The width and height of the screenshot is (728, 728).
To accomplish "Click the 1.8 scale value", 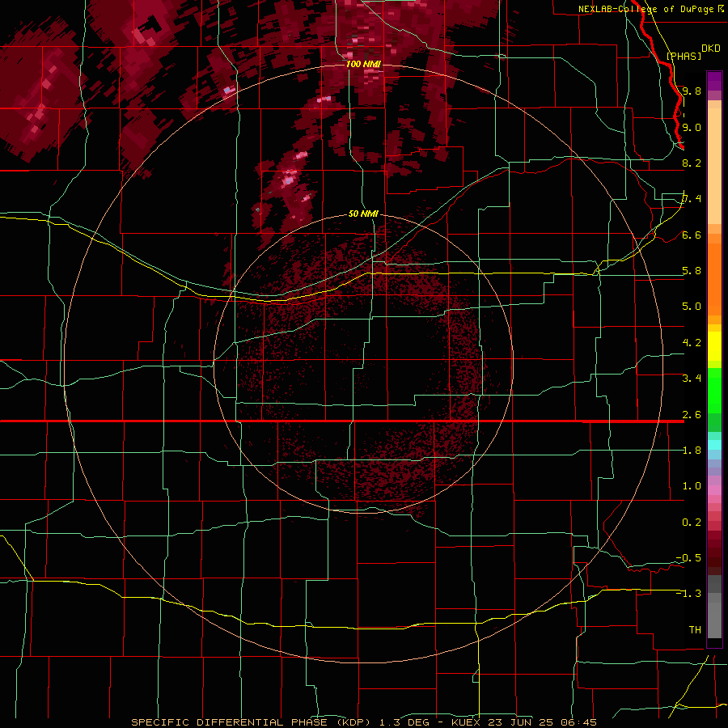I will click(x=692, y=451).
